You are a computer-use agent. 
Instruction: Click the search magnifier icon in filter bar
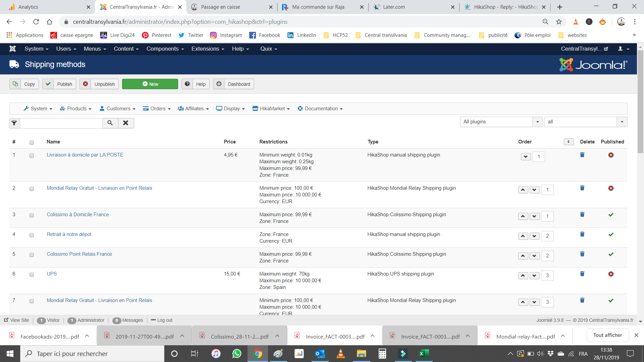tap(110, 123)
